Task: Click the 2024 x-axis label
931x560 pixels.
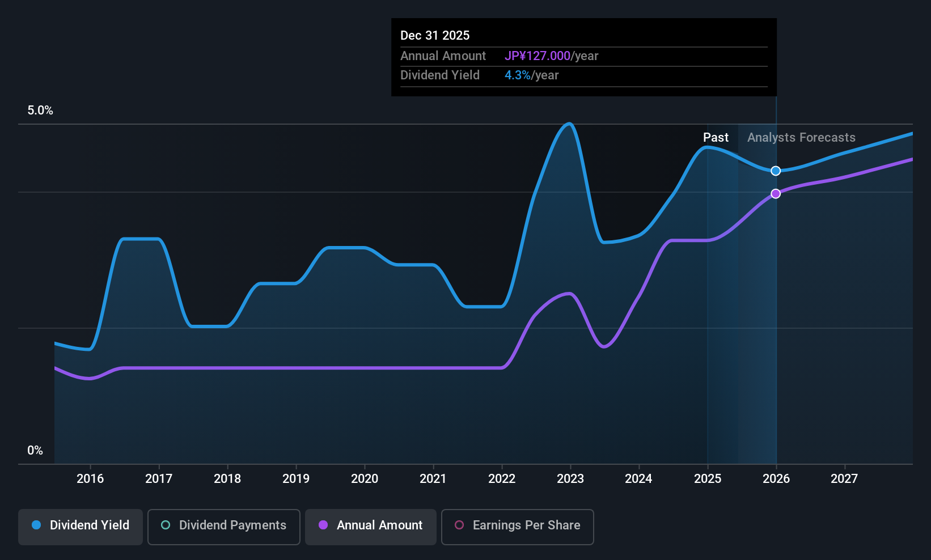Action: (x=638, y=478)
